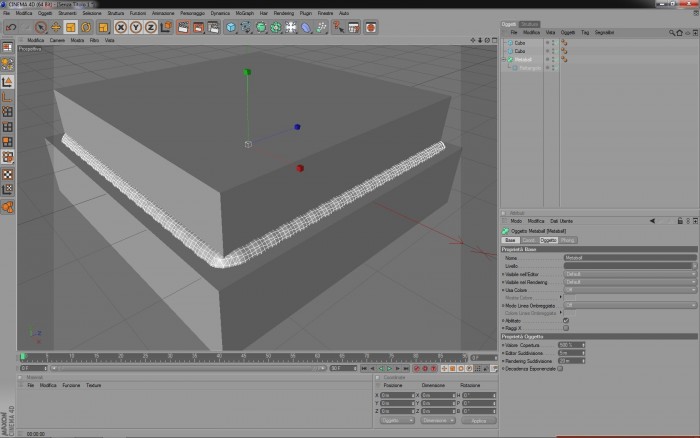Click the Applica button in Coordinate panel
Screen dimensions: 700x438
479,421
